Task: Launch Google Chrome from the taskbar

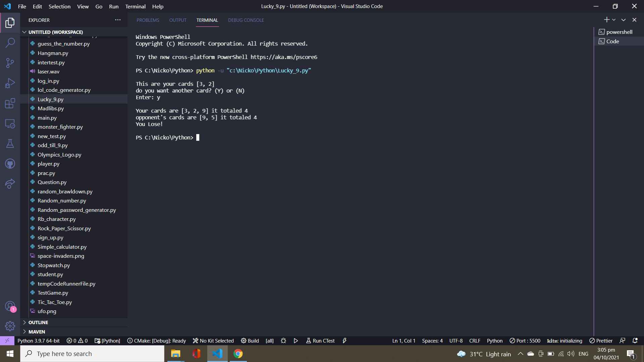Action: point(238,354)
